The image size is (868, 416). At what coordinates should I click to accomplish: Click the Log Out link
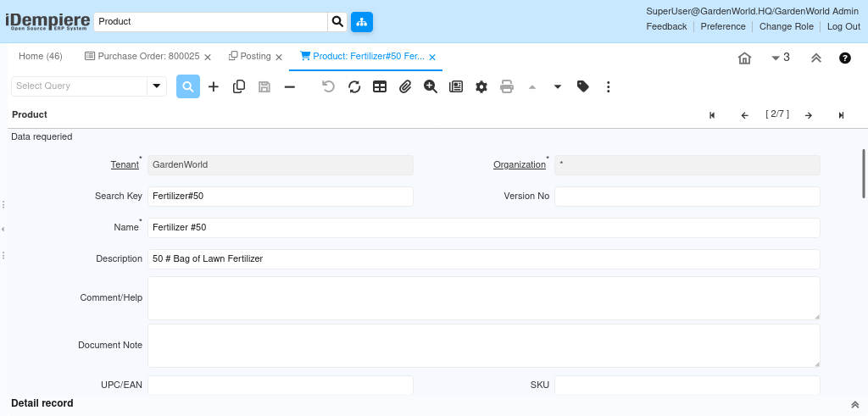coord(843,26)
